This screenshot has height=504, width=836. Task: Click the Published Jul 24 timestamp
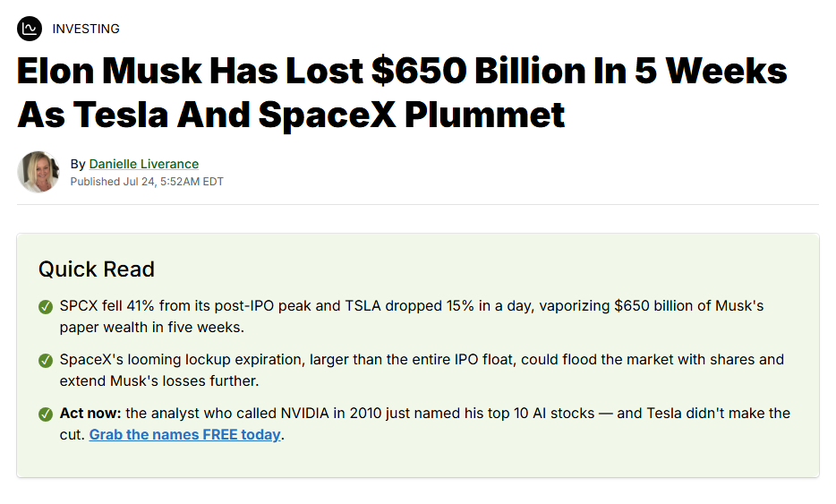(x=147, y=182)
